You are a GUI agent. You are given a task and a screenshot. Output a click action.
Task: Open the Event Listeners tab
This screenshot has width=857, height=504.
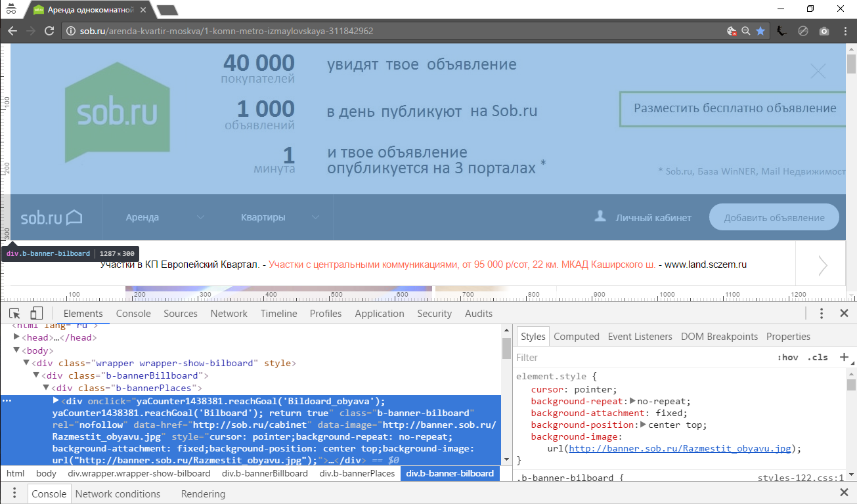pos(640,336)
